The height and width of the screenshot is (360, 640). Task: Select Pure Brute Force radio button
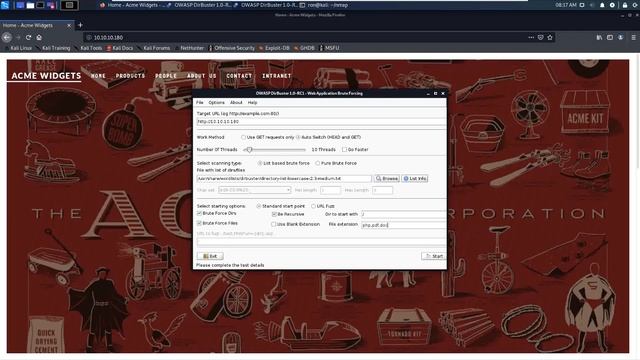tap(317, 163)
